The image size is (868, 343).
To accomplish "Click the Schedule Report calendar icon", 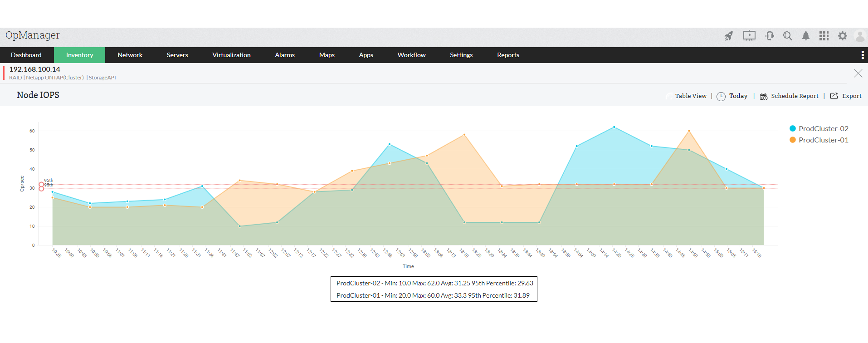I will coord(764,96).
